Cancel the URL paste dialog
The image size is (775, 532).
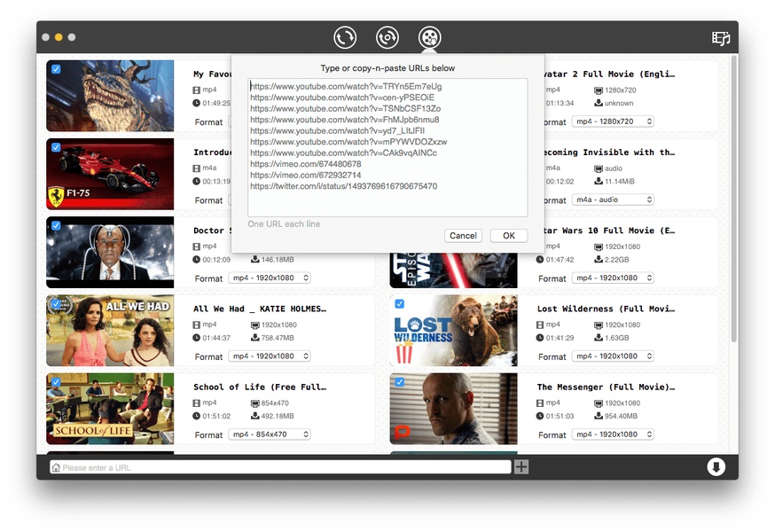tap(463, 235)
